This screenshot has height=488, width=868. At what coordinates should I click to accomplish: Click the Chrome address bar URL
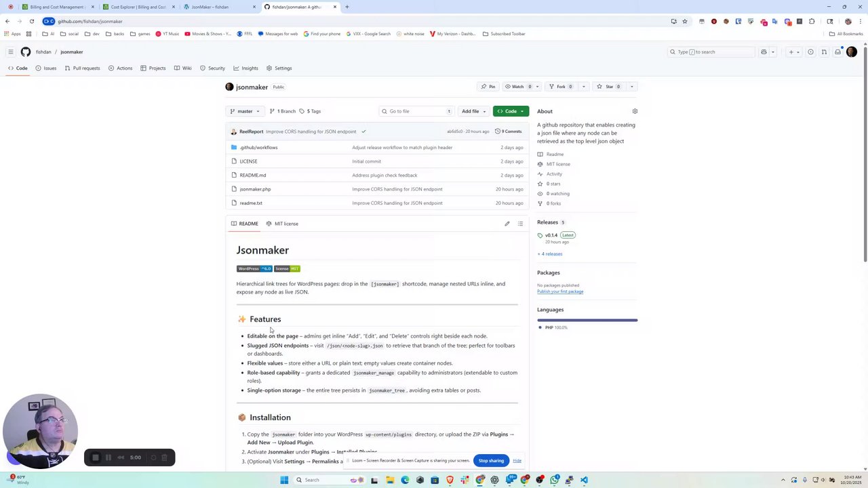tap(90, 21)
